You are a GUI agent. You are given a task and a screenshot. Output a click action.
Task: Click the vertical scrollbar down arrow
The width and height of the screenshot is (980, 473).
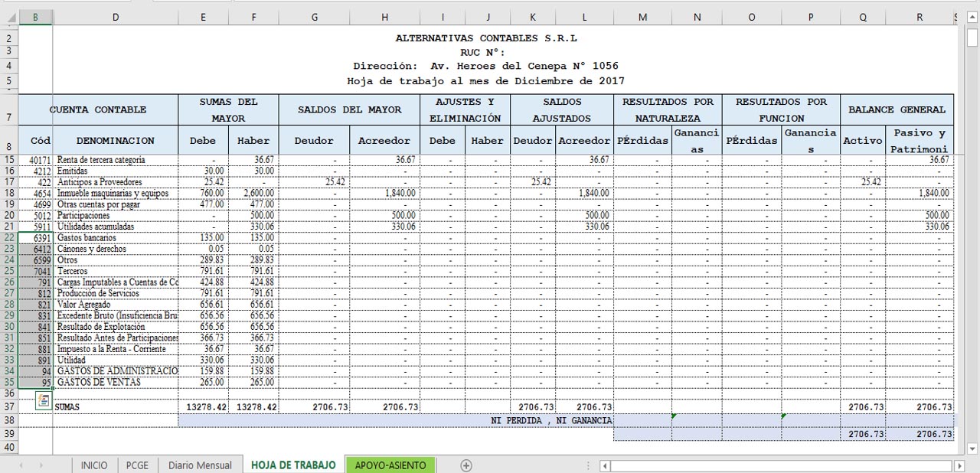[x=972, y=449]
